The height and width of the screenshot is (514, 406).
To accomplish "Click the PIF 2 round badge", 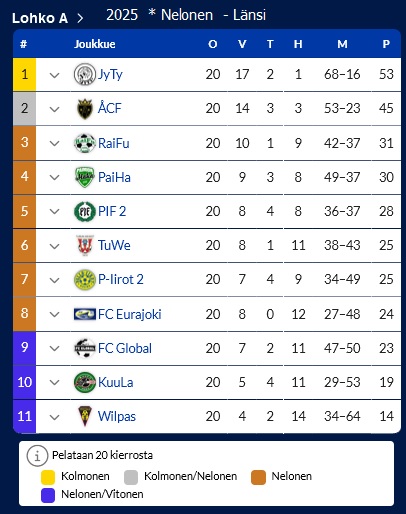I will [x=85, y=211].
